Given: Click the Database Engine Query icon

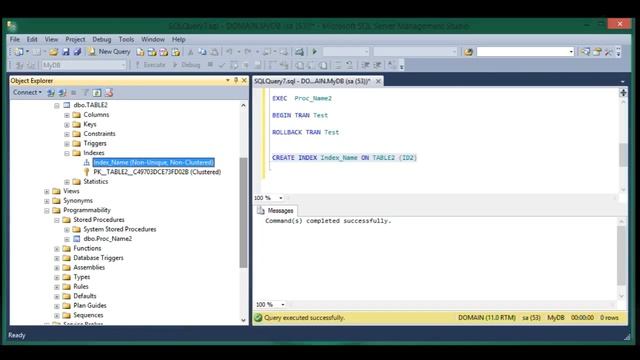Looking at the screenshot, I should (140, 52).
